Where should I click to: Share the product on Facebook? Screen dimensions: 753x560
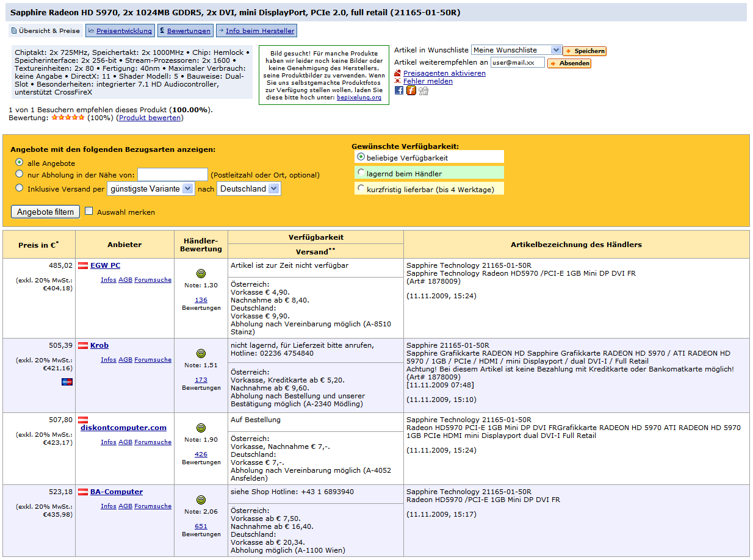tap(399, 90)
